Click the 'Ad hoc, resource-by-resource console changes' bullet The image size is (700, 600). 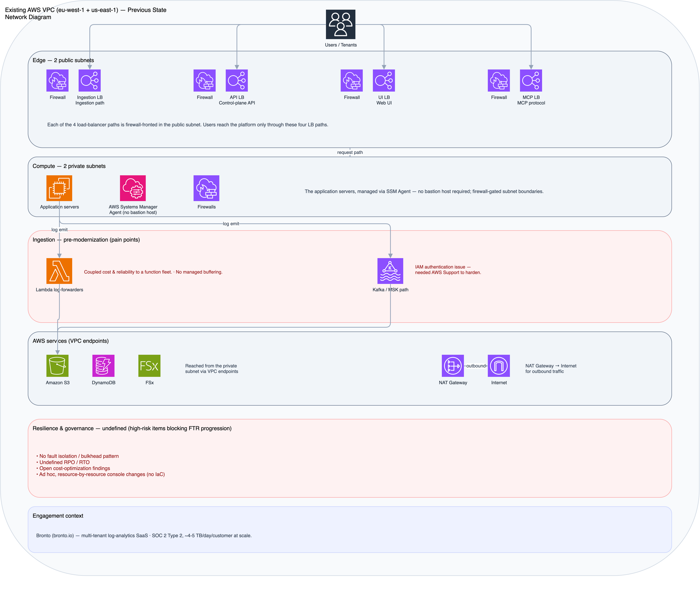101,475
